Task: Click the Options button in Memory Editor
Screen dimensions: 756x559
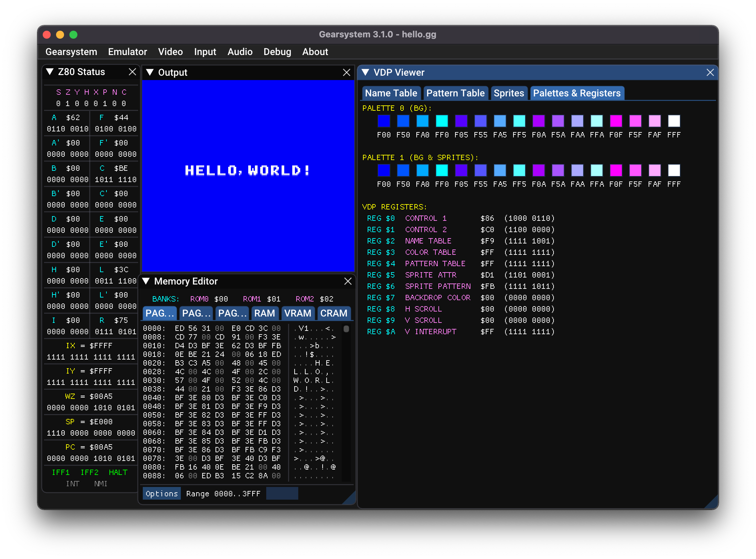Action: [x=161, y=494]
